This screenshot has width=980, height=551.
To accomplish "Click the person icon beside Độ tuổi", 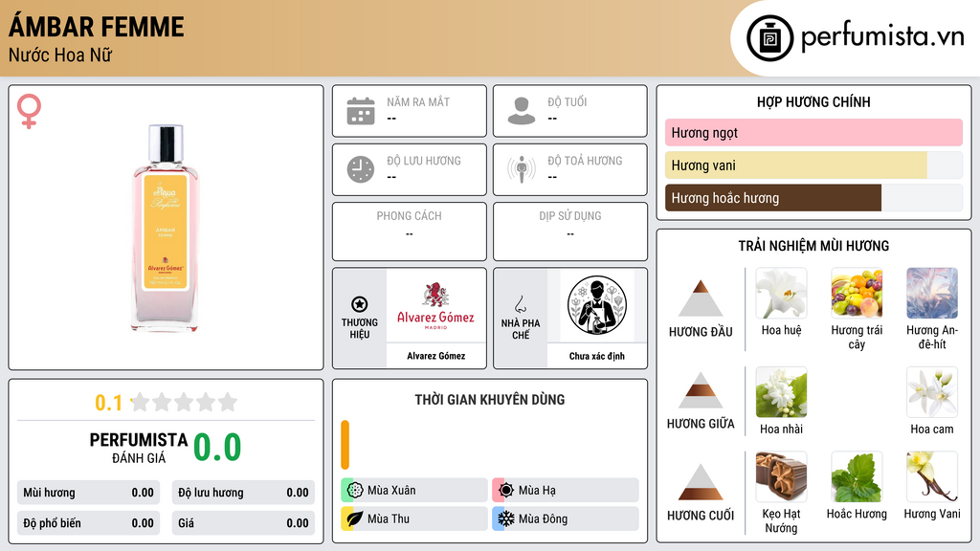I will click(x=522, y=111).
